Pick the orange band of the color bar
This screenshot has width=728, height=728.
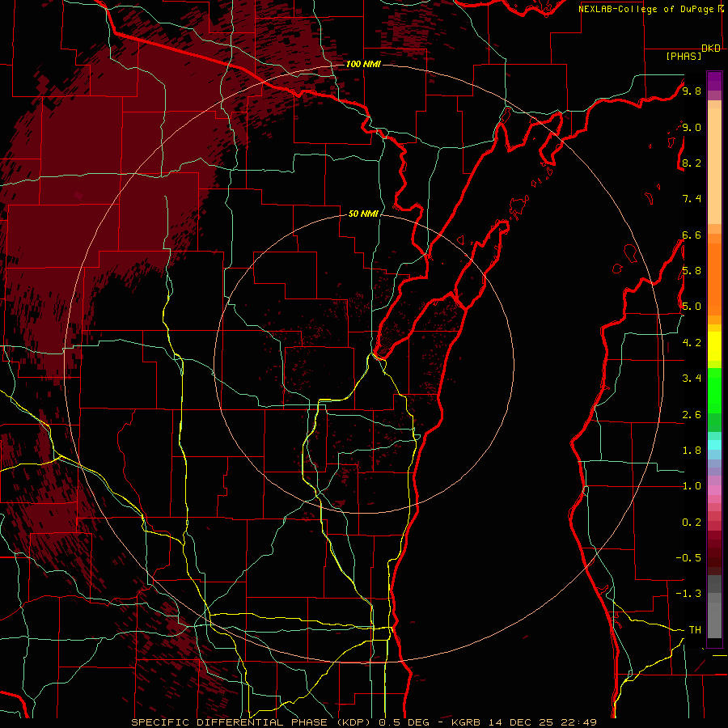(x=714, y=279)
